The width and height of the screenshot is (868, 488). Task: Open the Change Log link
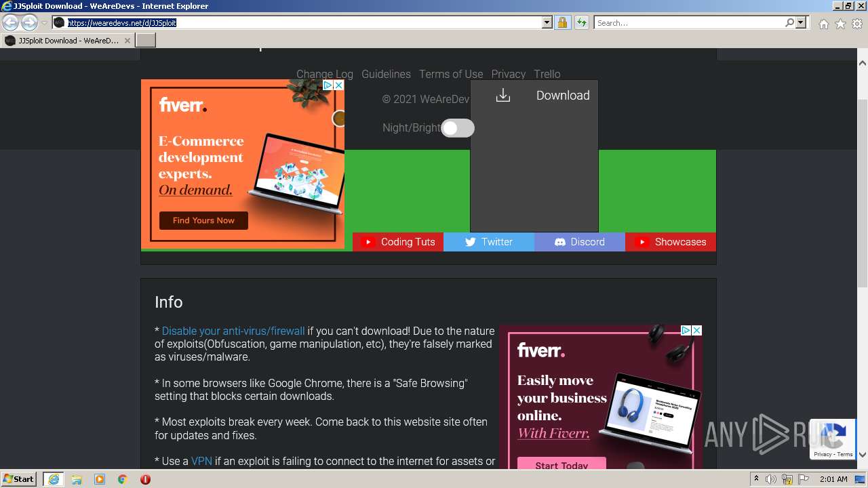pos(325,74)
